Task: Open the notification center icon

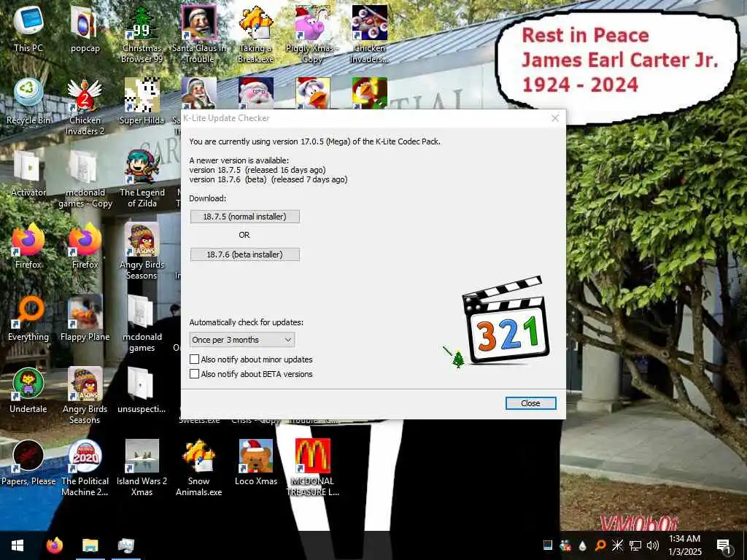Action: [x=724, y=545]
